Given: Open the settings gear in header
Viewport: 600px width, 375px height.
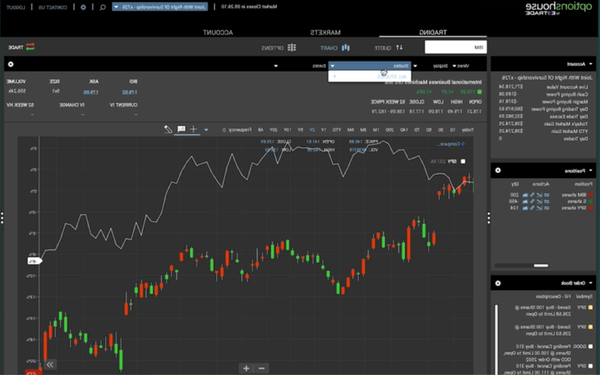Looking at the screenshot, I should pyautogui.click(x=83, y=7).
